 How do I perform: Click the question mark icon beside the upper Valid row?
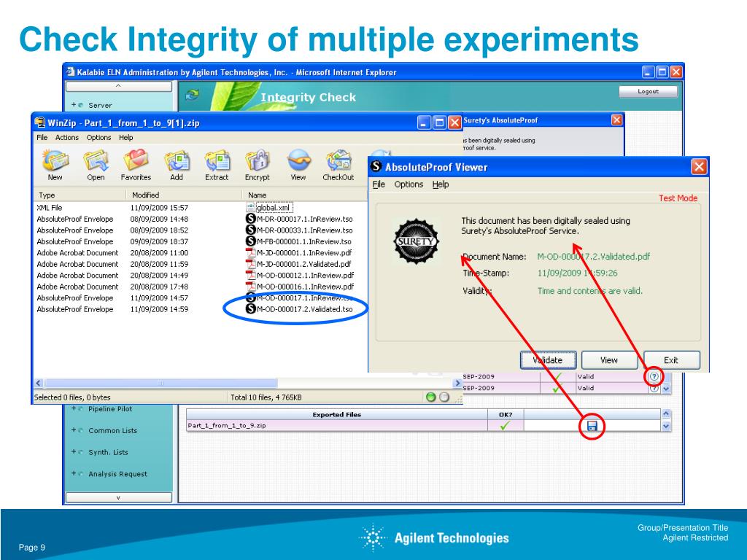click(654, 376)
